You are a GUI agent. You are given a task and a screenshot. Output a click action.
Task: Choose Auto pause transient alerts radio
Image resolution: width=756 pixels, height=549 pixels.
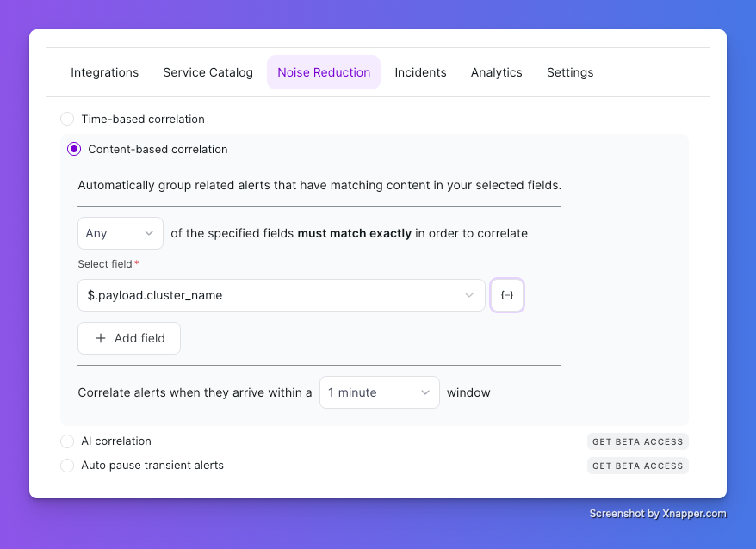67,466
